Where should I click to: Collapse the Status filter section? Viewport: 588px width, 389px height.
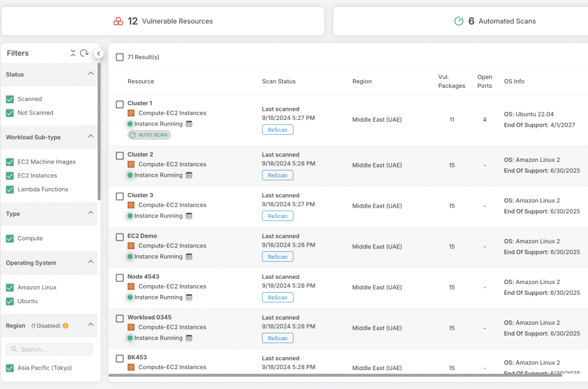click(90, 74)
